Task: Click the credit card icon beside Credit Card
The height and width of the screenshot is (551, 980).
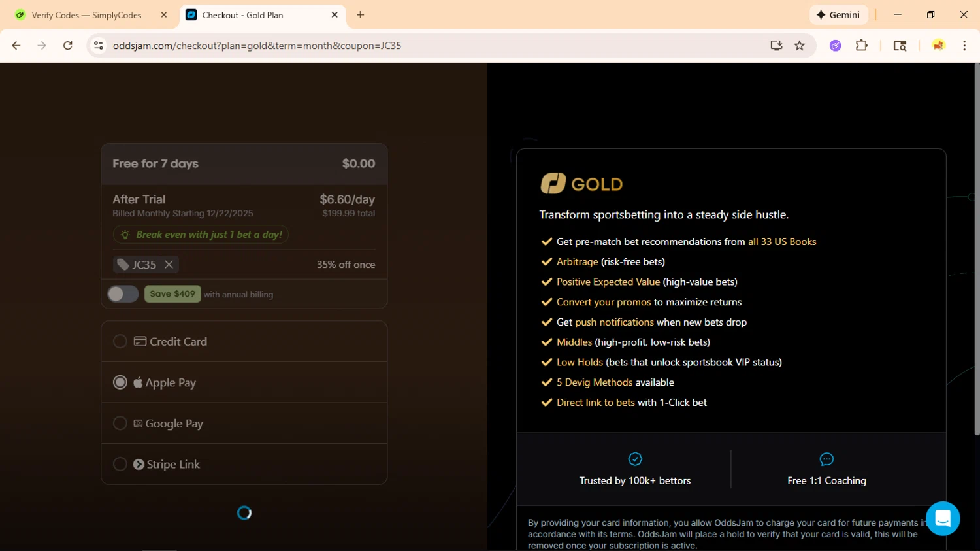Action: coord(140,341)
